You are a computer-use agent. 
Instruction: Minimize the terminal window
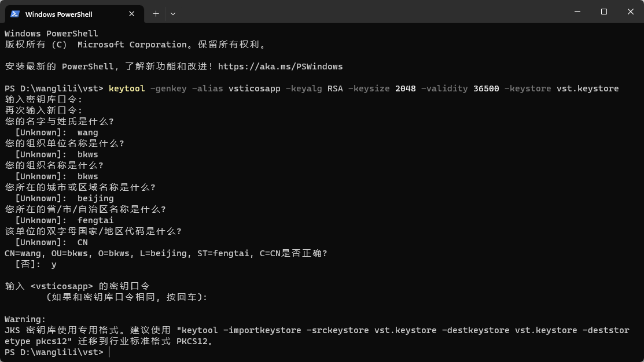576,12
